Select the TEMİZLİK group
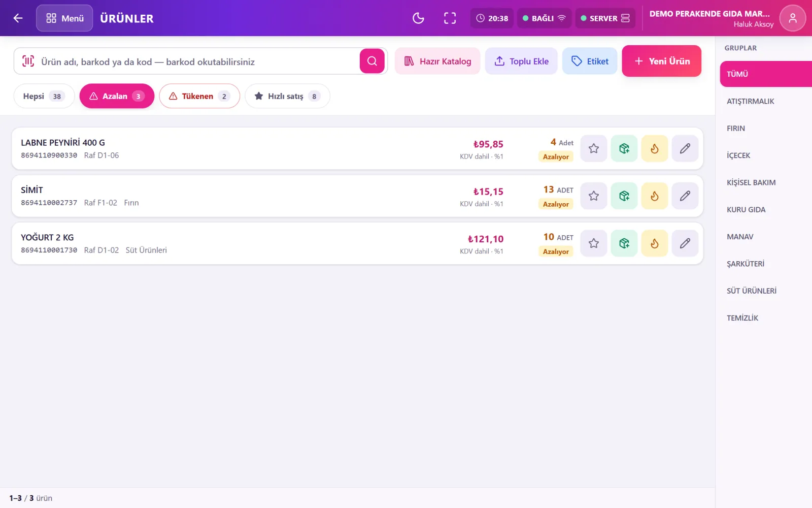812x508 pixels. (766, 318)
